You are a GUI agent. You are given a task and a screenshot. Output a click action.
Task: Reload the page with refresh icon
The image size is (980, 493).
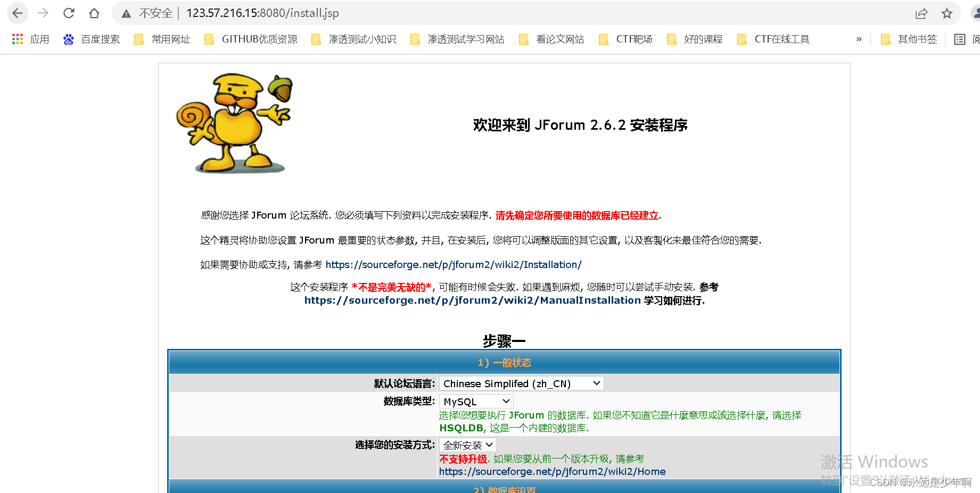tap(69, 13)
